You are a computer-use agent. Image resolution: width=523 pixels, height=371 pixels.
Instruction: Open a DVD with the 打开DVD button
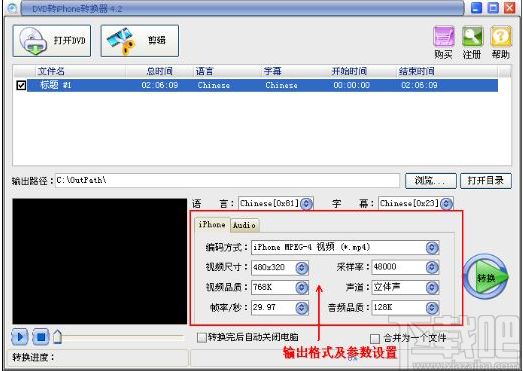[52, 41]
